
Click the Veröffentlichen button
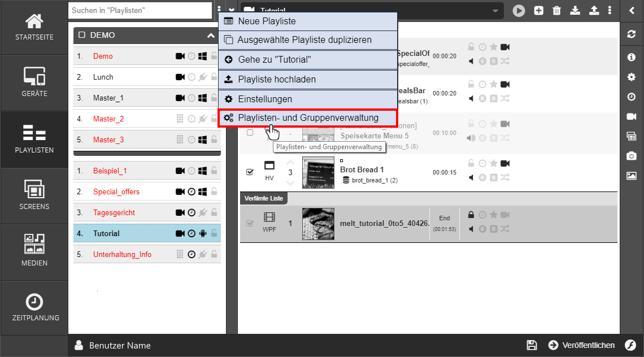click(581, 345)
